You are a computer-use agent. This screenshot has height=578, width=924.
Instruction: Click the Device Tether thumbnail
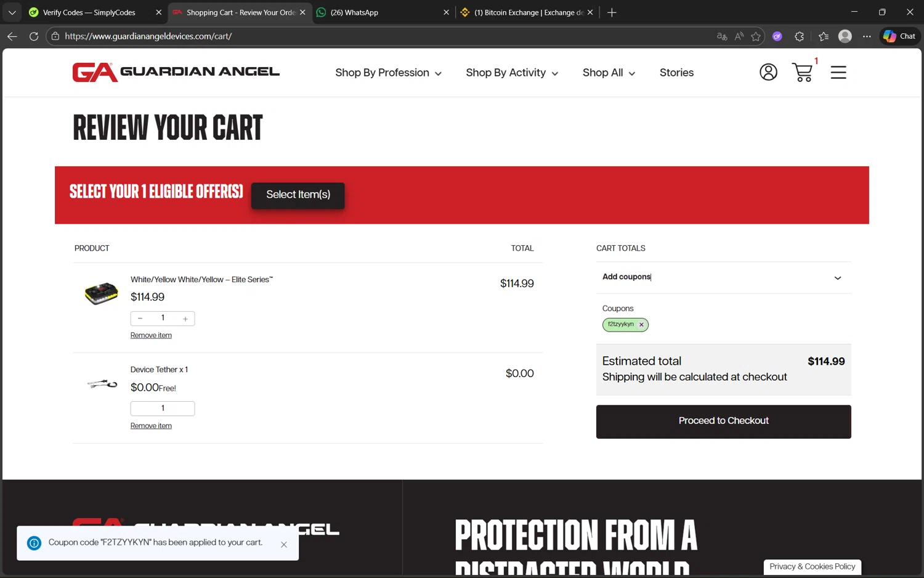pos(102,384)
